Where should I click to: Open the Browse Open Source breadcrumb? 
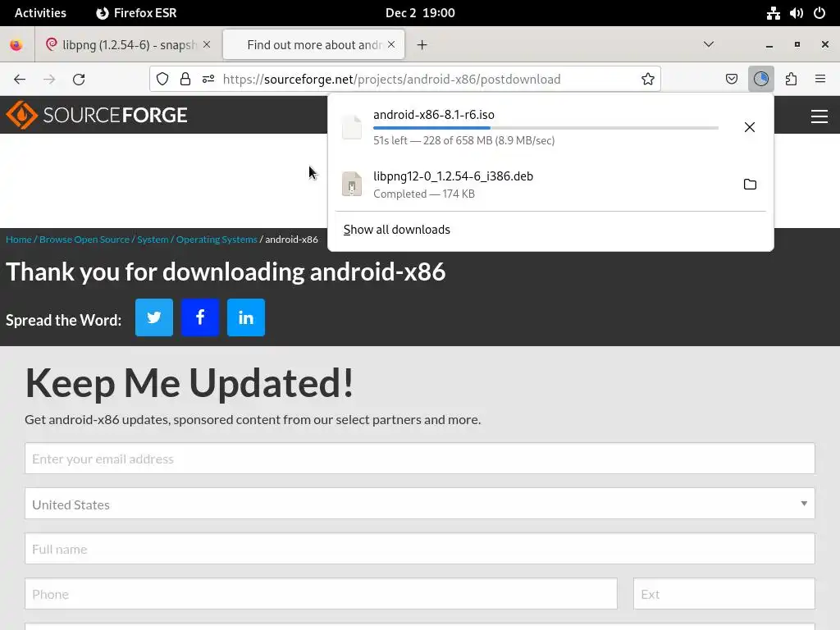pos(84,239)
